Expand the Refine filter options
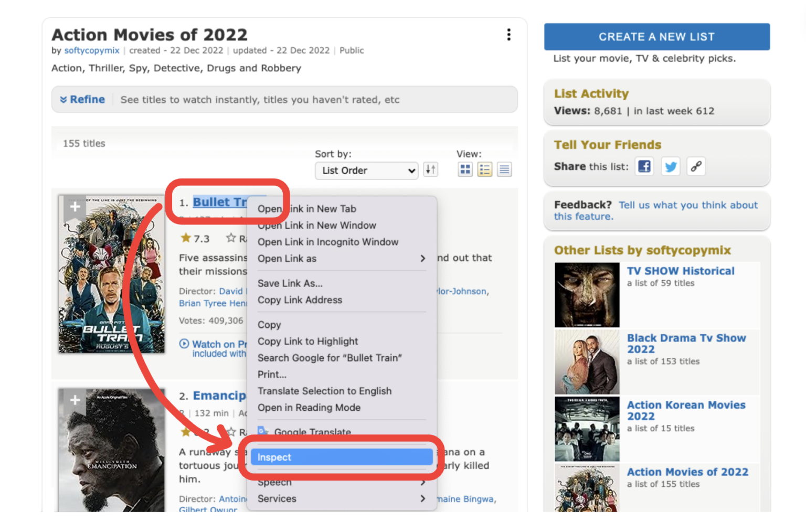The image size is (806, 532). click(82, 99)
